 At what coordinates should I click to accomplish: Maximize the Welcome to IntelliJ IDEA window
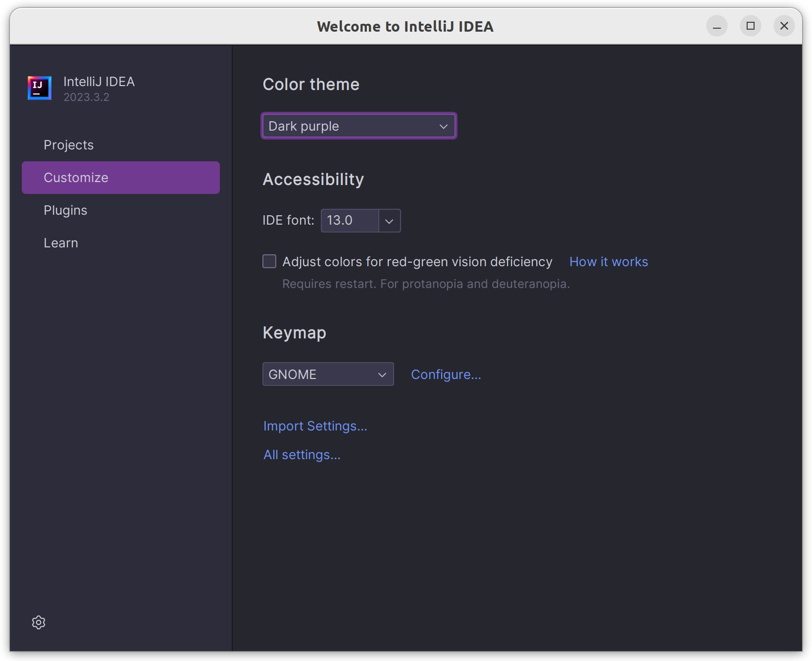coord(751,26)
